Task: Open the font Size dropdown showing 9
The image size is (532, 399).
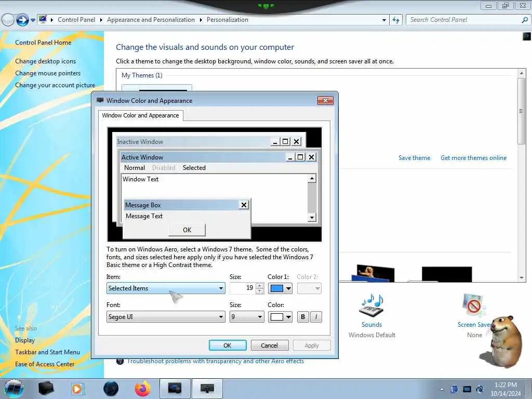Action: (247, 317)
